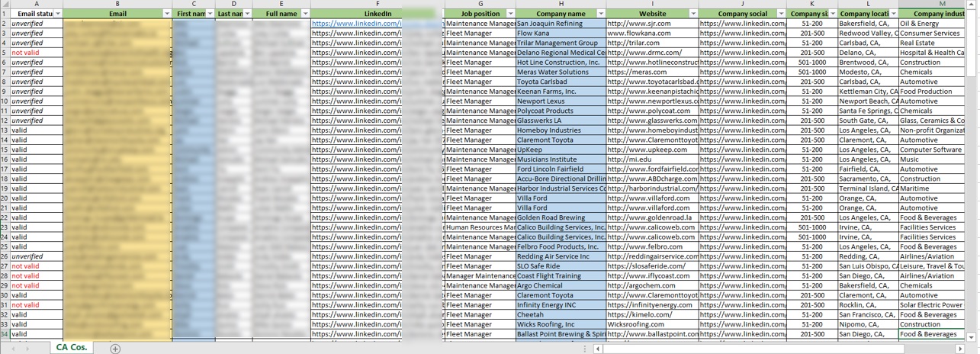Viewport: 980px width, 354px height.
Task: Click the Musicians Institute cell
Action: pyautogui.click(x=561, y=159)
